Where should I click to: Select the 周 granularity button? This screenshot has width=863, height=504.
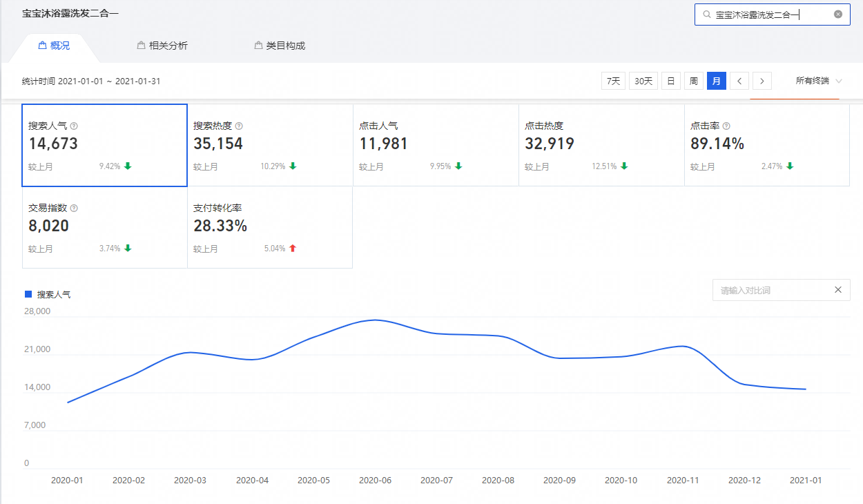[693, 81]
